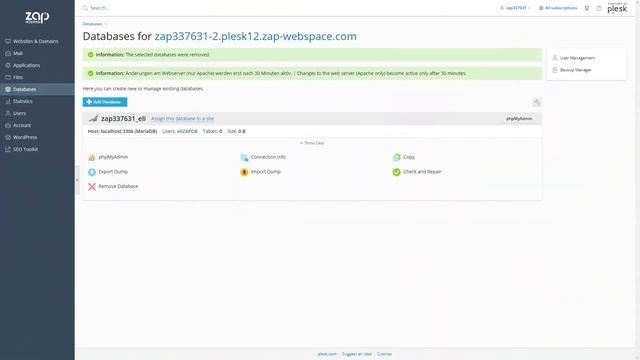Click the search magnifier icon
The image size is (640, 360).
[85, 8]
